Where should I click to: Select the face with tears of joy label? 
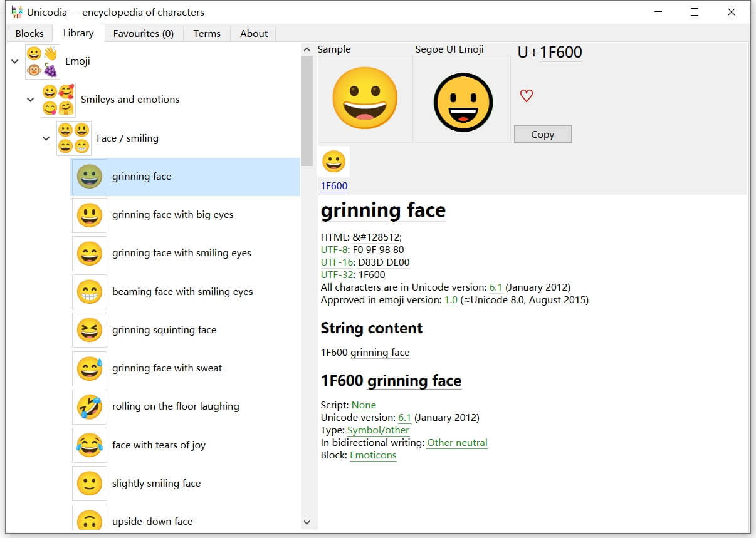159,445
